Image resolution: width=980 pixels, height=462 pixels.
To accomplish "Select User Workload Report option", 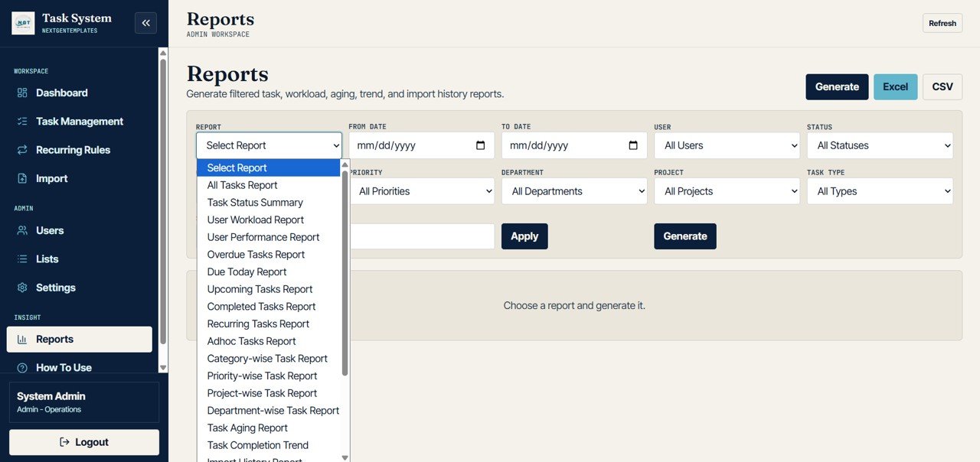I will tap(269, 220).
